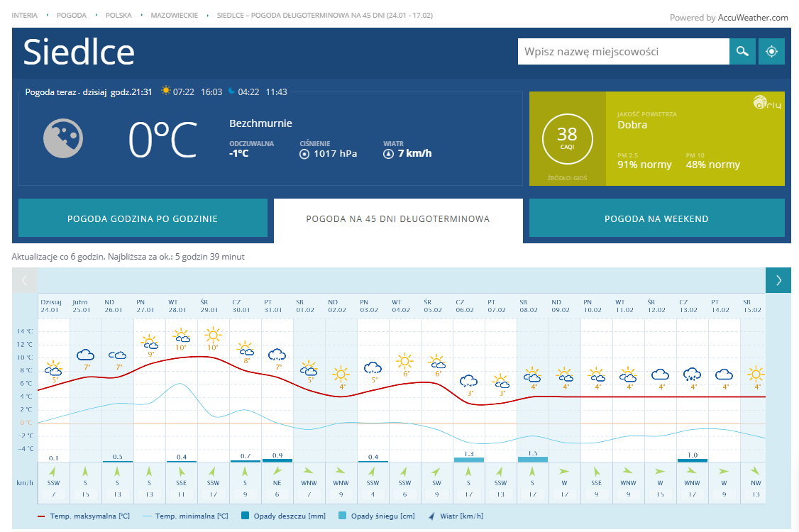
Task: Click the rain cloud icon for 13.02
Action: click(x=692, y=375)
